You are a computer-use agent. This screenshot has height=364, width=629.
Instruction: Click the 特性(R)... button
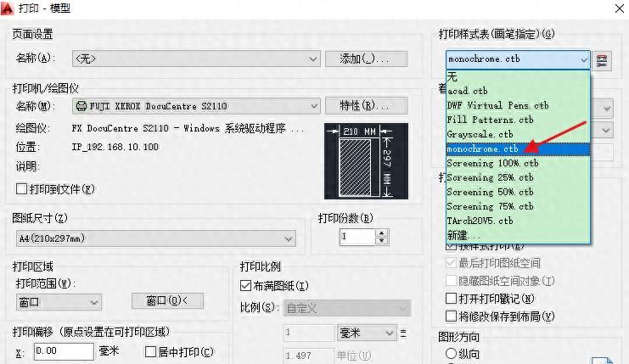tap(366, 106)
